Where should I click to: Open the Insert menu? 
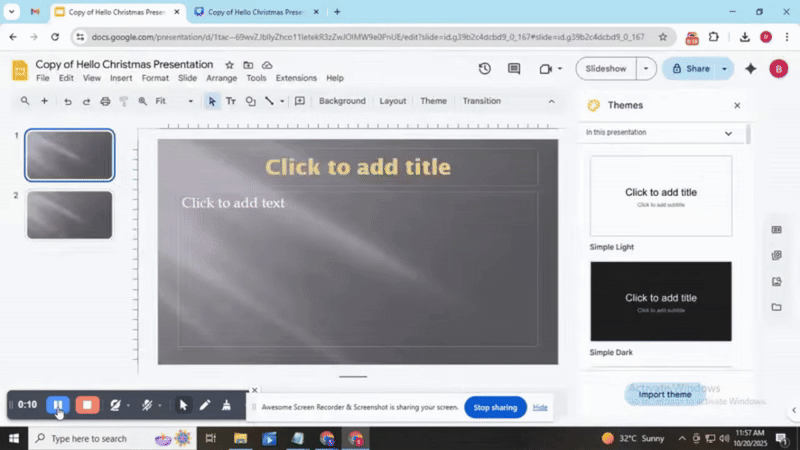click(x=121, y=78)
